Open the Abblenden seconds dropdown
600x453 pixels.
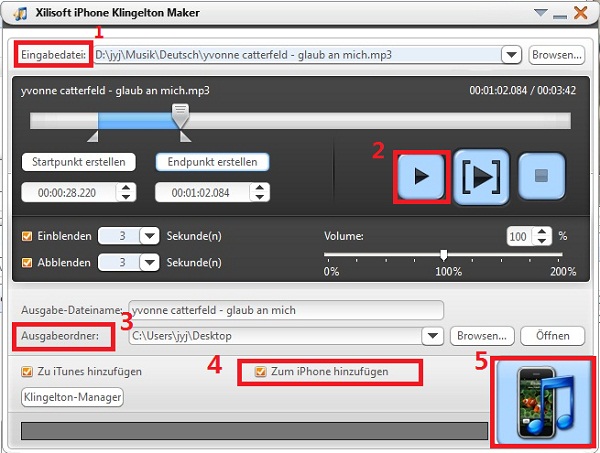pyautogui.click(x=149, y=262)
